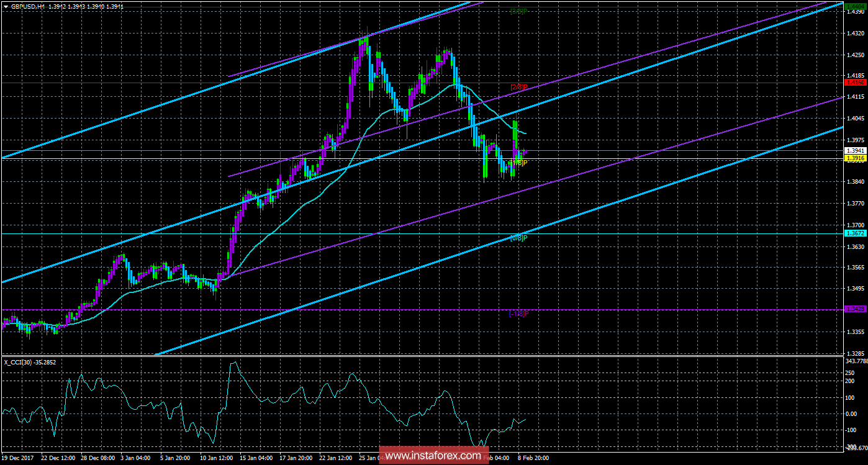868x465 pixels.
Task: Select the current bid price label 1.3941
Action: click(x=856, y=150)
